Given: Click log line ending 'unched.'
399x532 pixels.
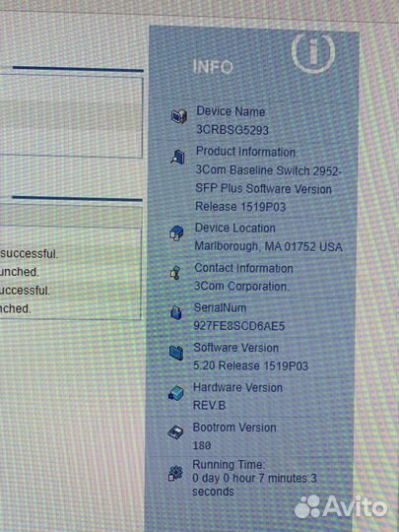Looking at the screenshot, I should tap(20, 272).
